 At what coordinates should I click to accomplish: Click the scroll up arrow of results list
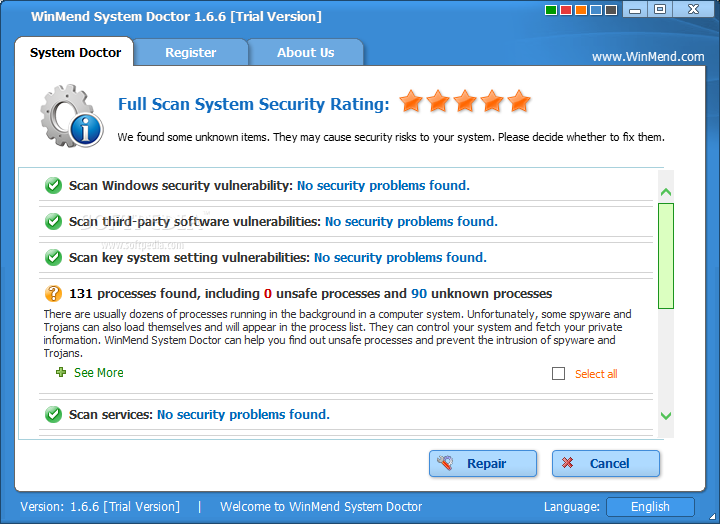coord(666,192)
